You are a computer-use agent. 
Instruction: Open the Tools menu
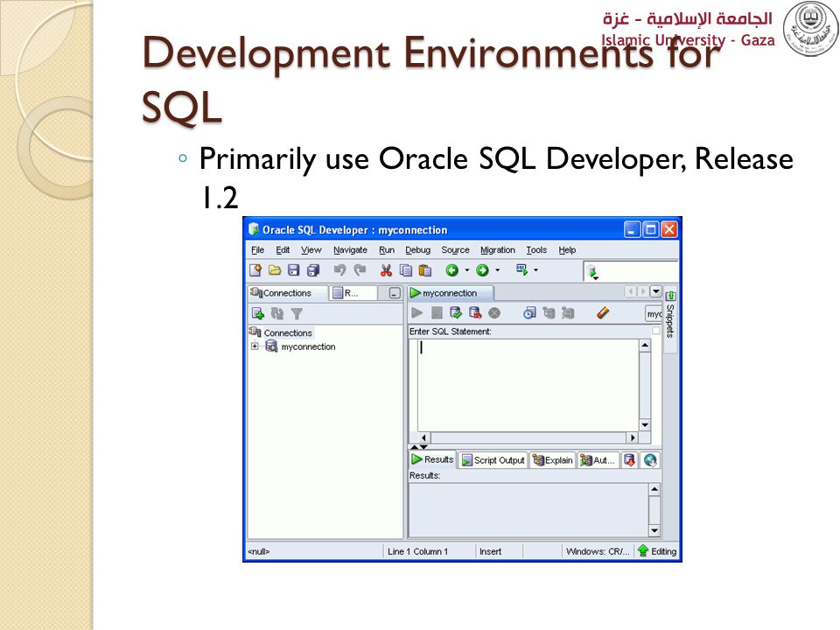tap(536, 249)
